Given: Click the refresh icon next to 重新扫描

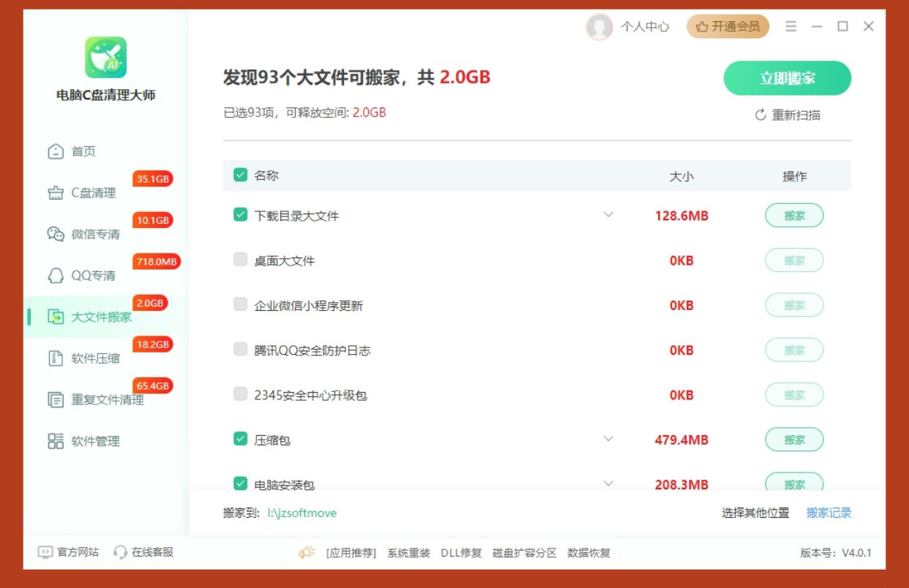Looking at the screenshot, I should point(760,115).
